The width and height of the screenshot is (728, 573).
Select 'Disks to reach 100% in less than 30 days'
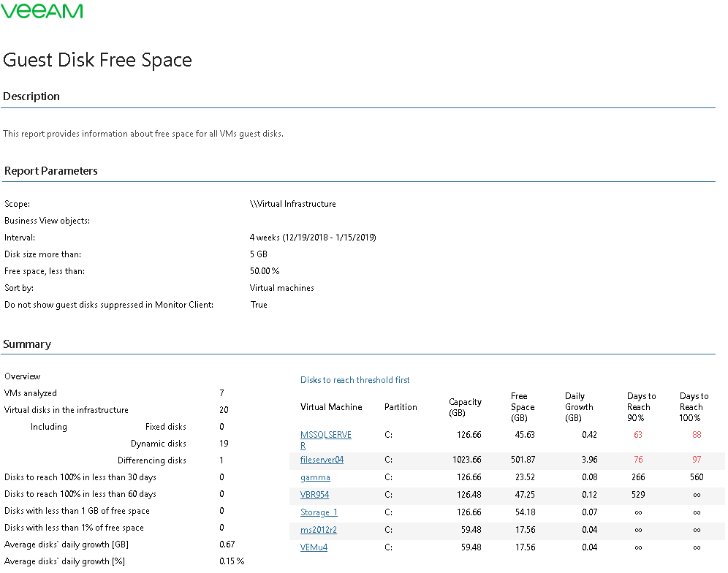(80, 477)
